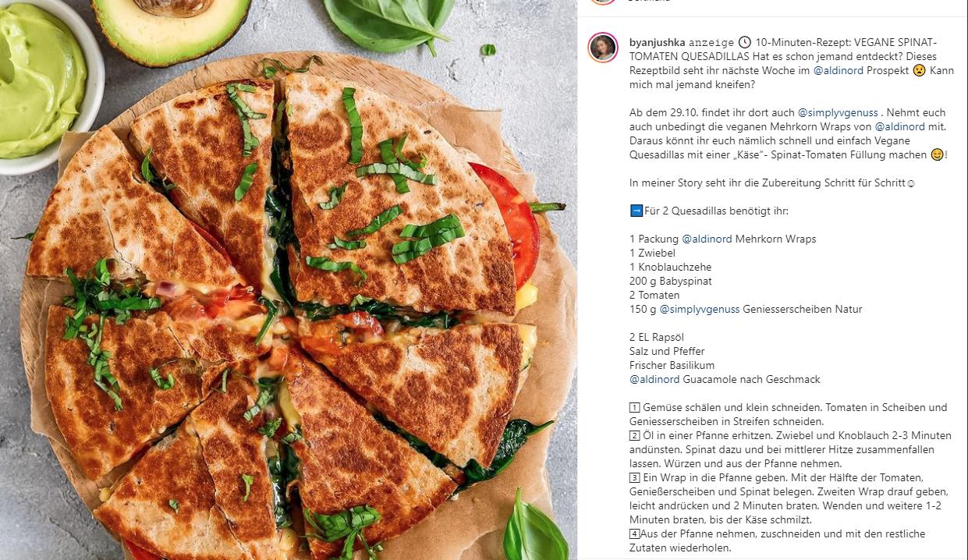This screenshot has width=968, height=560.
Task: Open @aldinord link after 'Mehrkorn Wraps von'
Action: click(899, 126)
